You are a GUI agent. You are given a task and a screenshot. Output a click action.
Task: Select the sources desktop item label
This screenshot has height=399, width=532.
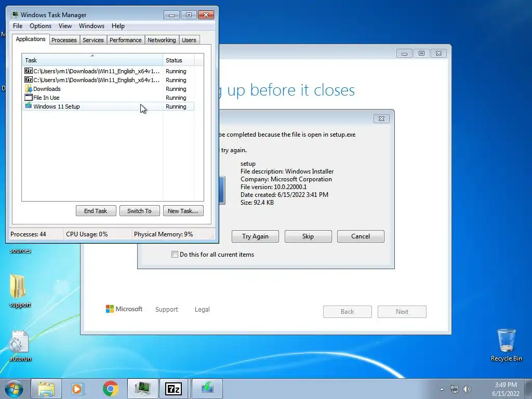coord(20,250)
